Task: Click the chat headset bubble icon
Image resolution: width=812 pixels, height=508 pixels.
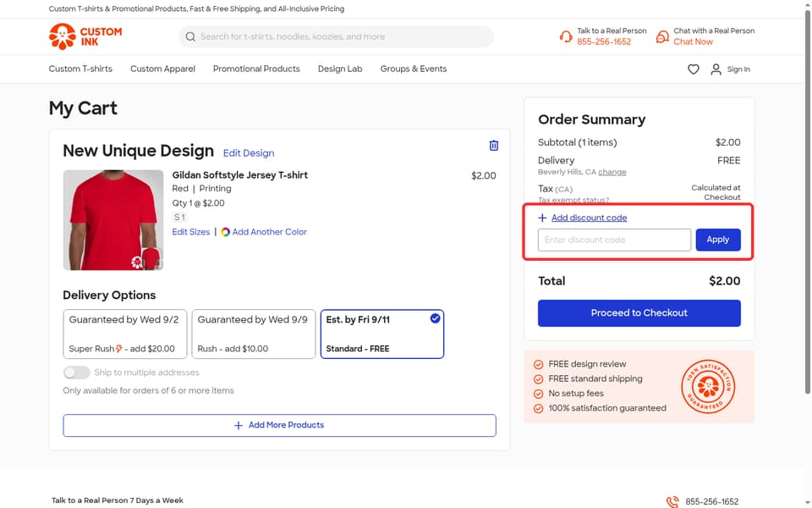Action: click(662, 36)
